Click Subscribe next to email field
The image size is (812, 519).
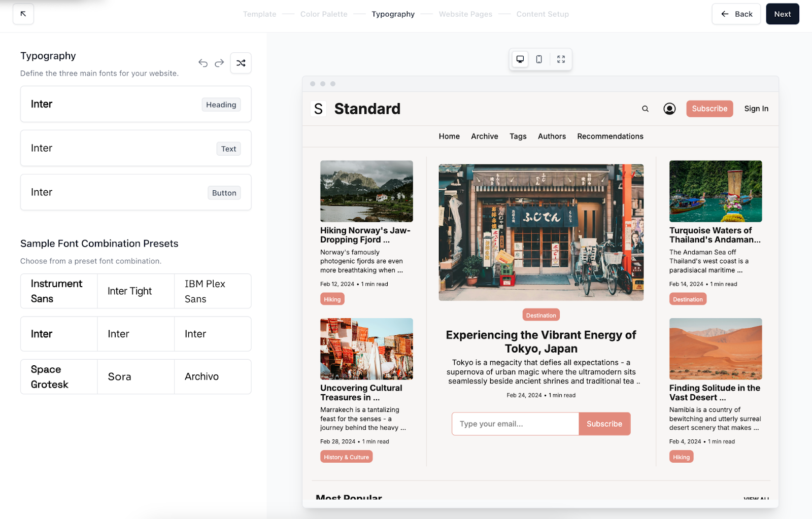tap(604, 424)
